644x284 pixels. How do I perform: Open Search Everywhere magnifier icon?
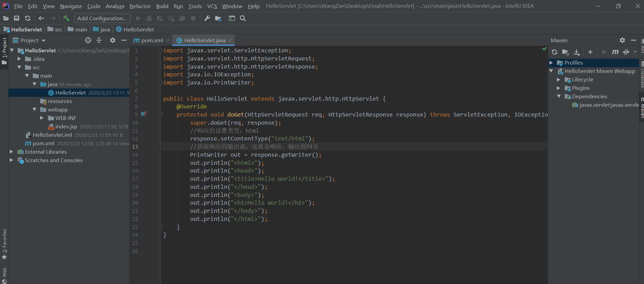coord(243,18)
